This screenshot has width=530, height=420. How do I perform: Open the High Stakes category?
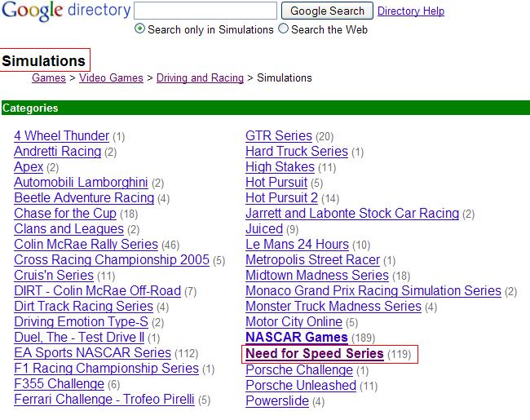[280, 167]
